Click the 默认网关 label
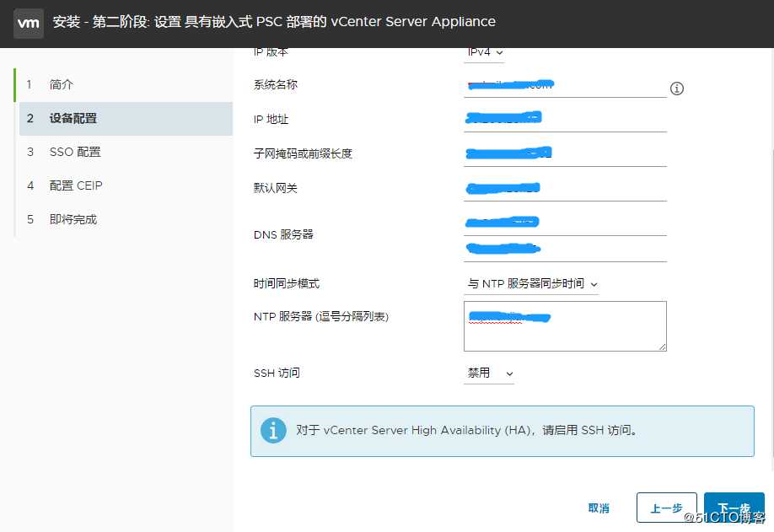This screenshot has width=774, height=532. [x=276, y=188]
